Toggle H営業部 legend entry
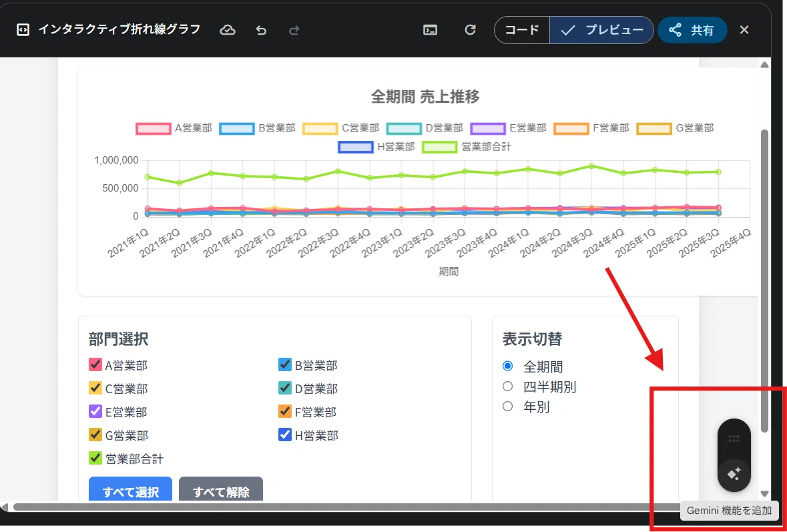 tap(376, 147)
